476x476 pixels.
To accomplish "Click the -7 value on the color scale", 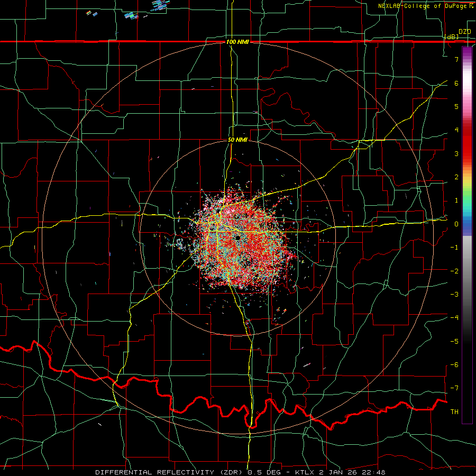I will tap(454, 388).
